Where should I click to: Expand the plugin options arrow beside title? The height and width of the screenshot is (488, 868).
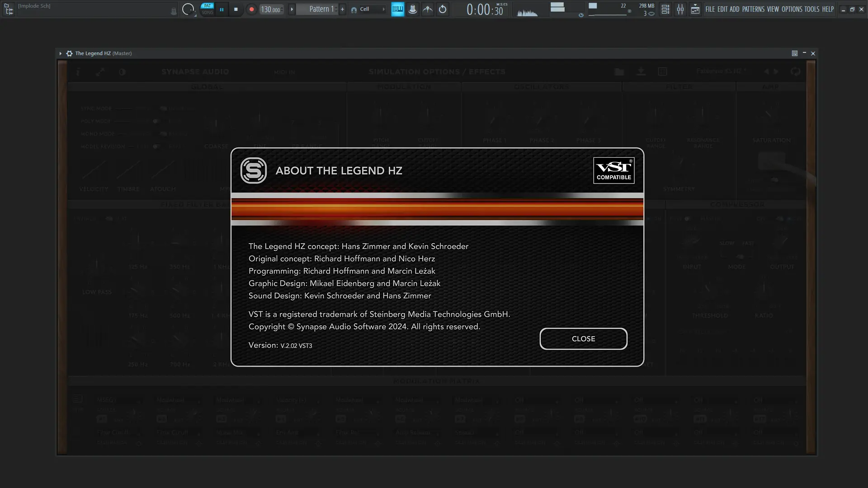(60, 53)
